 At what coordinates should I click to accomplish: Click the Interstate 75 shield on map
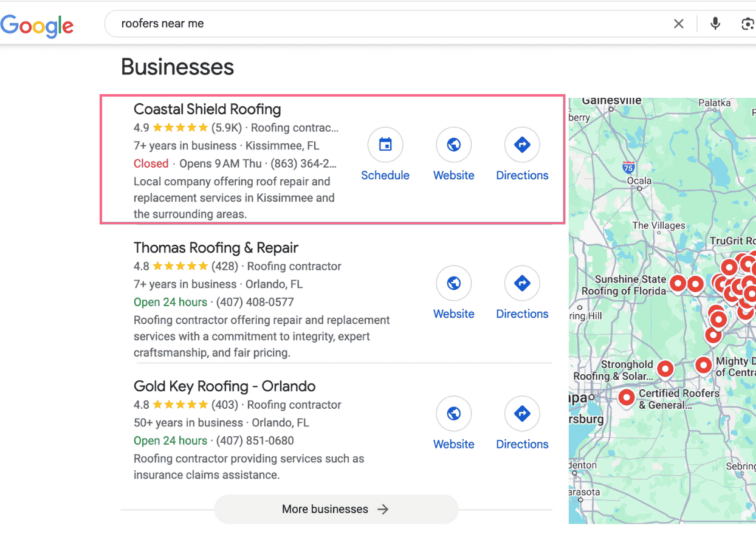pos(628,168)
